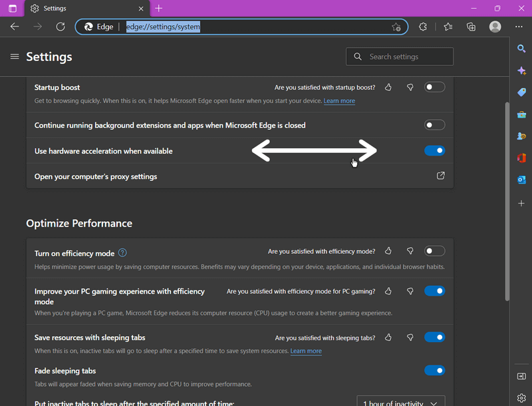
Task: Enable the Startup boost toggle
Action: pyautogui.click(x=435, y=87)
